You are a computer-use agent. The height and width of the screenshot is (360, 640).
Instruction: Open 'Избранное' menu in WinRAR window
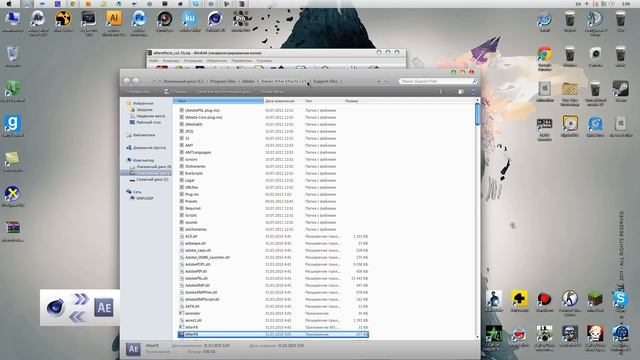point(217,61)
